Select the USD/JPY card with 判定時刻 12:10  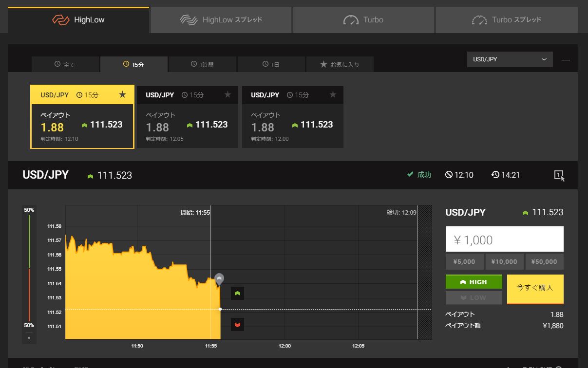(x=82, y=117)
